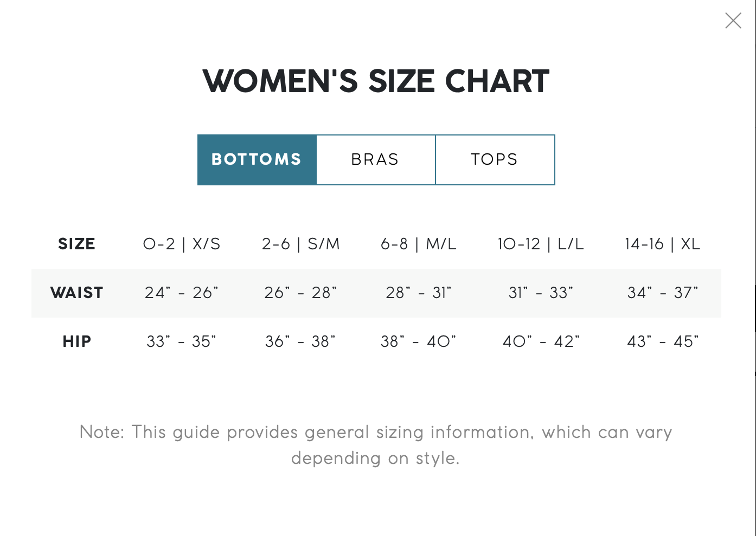Select the 10-12 | L/L size header

click(x=541, y=244)
